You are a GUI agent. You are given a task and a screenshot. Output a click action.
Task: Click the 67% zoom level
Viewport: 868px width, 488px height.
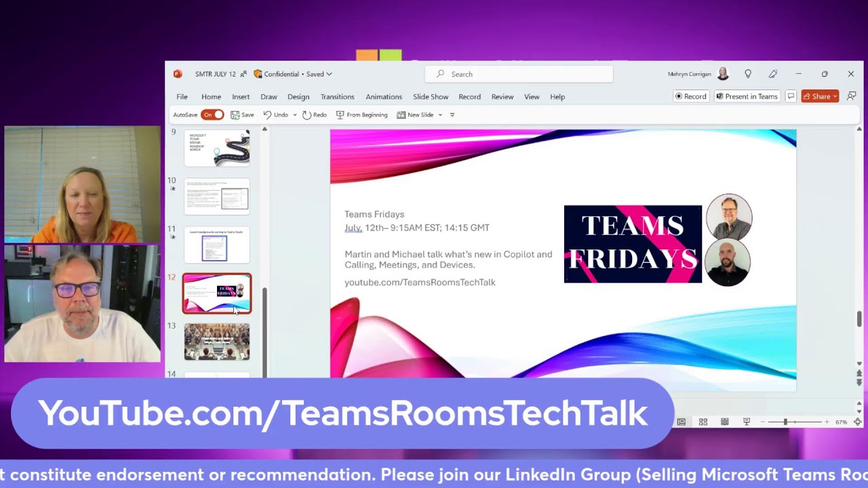pyautogui.click(x=841, y=422)
